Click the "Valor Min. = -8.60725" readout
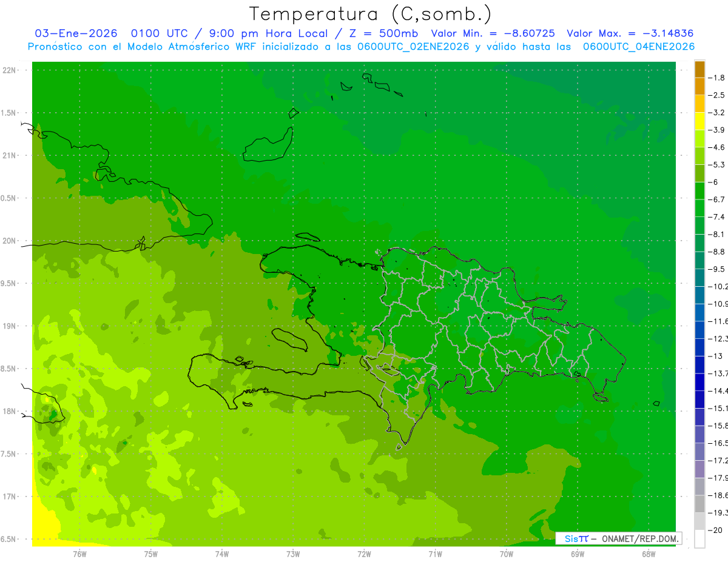 point(493,34)
